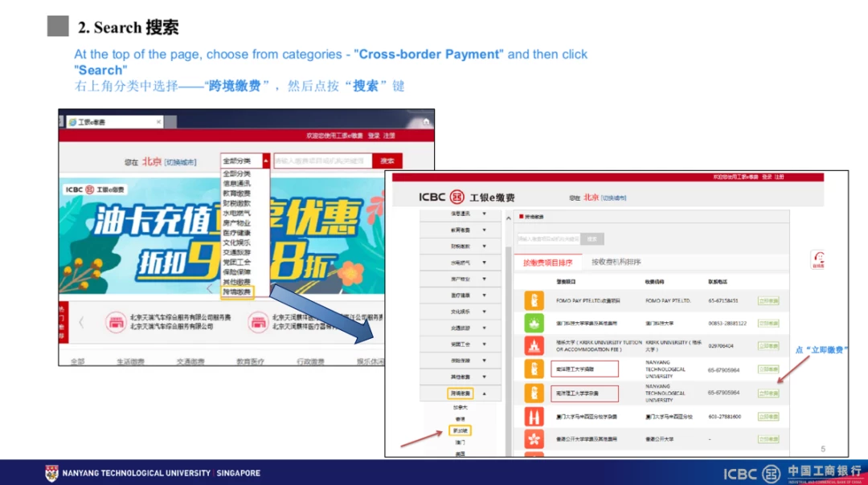
Task: Open the online customer service headset icon
Action: pos(819,259)
